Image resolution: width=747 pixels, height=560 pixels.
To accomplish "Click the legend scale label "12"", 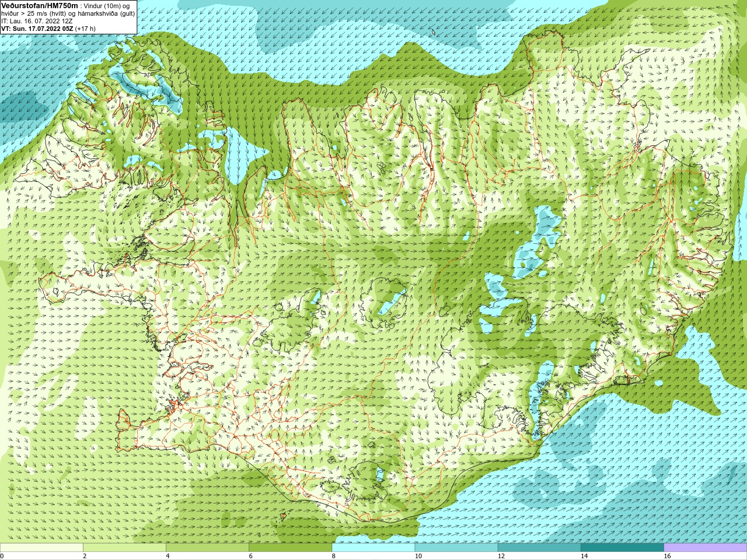I will [x=501, y=556].
